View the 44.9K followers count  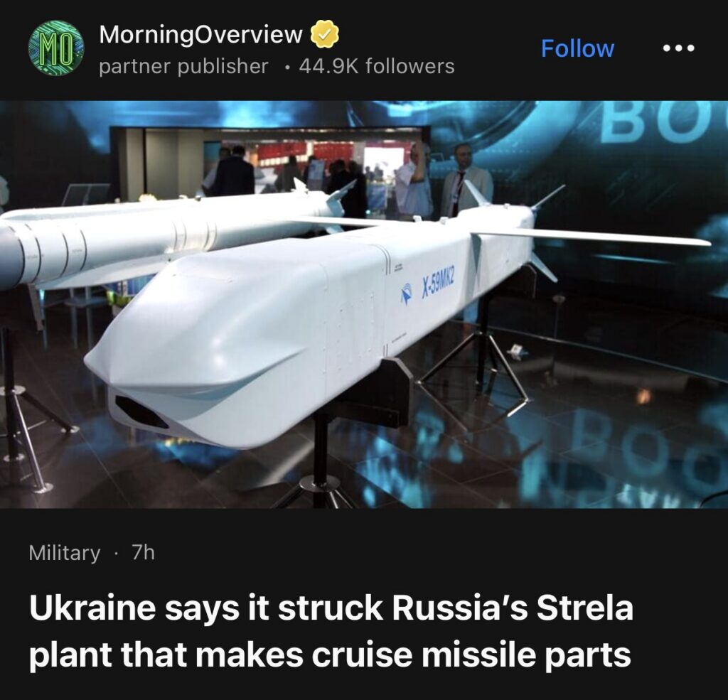(377, 66)
